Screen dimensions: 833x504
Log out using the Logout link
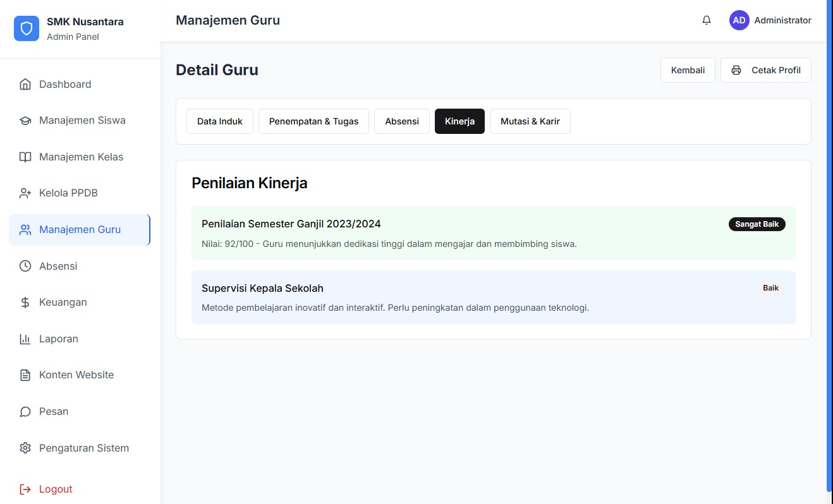(56, 489)
